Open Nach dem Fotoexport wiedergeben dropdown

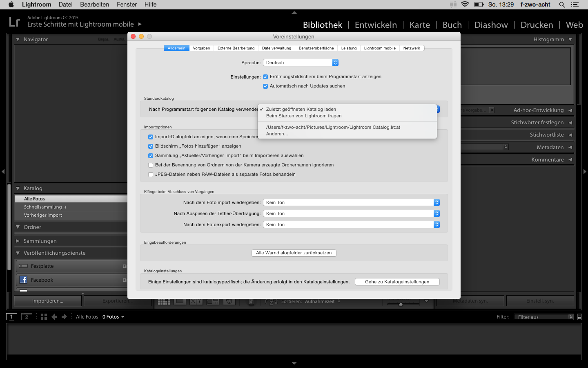pos(351,224)
